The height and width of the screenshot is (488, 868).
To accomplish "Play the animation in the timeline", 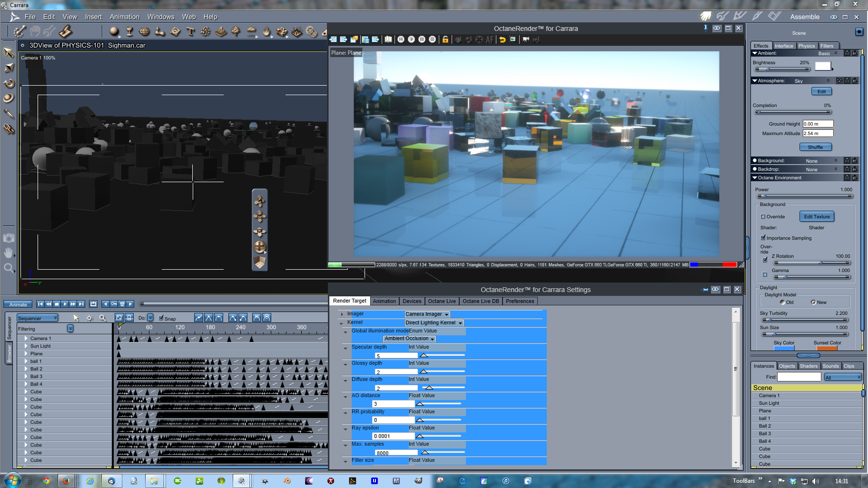I will [x=65, y=304].
